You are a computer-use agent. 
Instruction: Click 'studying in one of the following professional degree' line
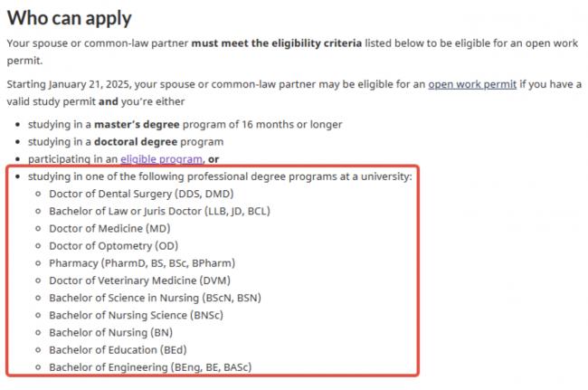coord(220,176)
